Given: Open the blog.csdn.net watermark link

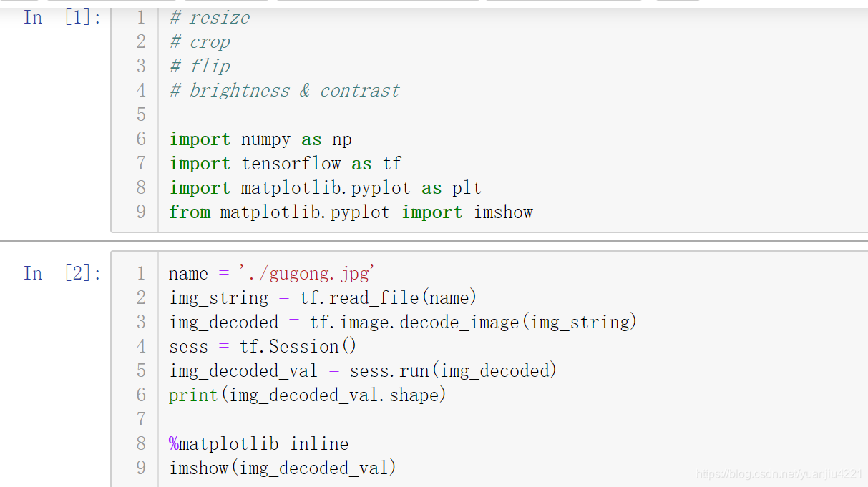Looking at the screenshot, I should point(779,474).
